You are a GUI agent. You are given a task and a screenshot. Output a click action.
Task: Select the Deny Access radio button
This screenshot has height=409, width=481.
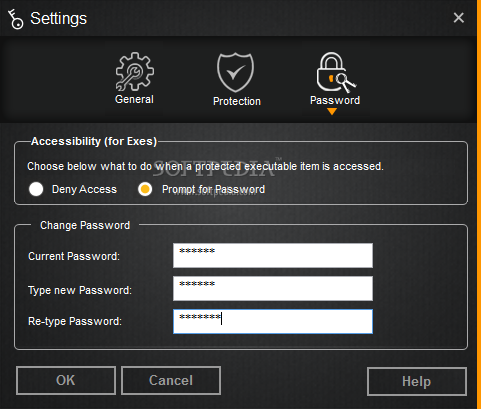tap(36, 189)
